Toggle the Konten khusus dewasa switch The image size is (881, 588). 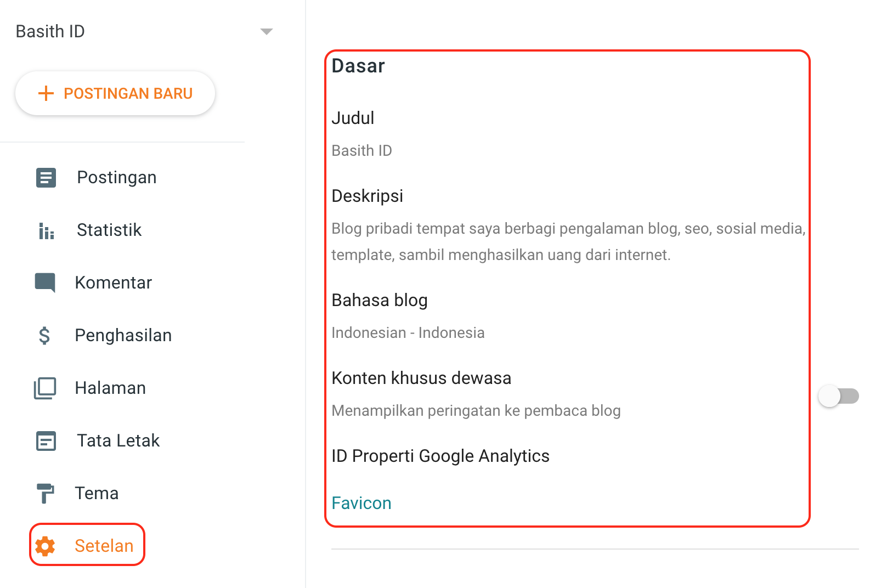[838, 396]
